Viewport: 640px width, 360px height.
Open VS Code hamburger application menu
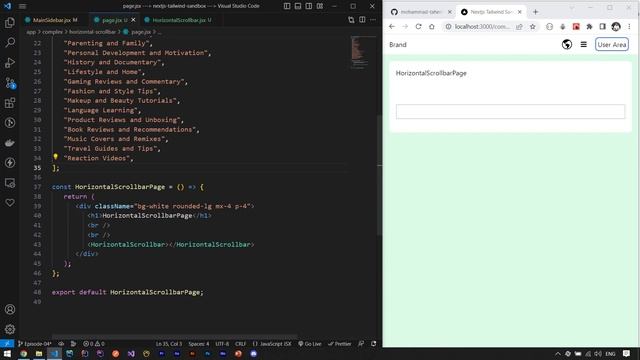[22, 6]
